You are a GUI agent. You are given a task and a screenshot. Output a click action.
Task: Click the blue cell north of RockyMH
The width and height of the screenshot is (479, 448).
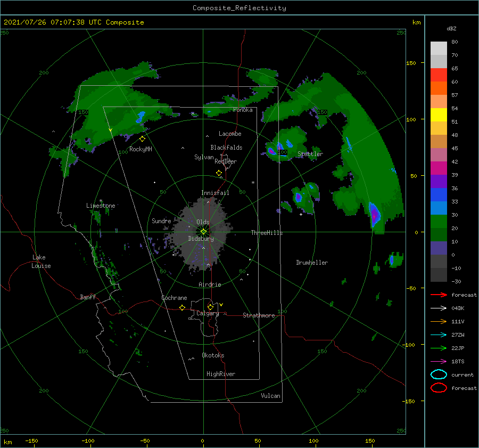tap(141, 117)
